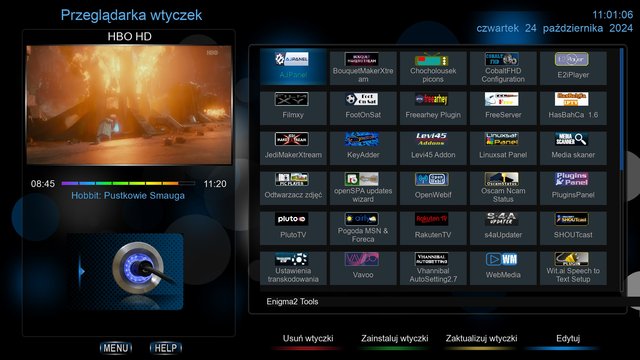Launch the Vavoo plugin

pos(363,267)
